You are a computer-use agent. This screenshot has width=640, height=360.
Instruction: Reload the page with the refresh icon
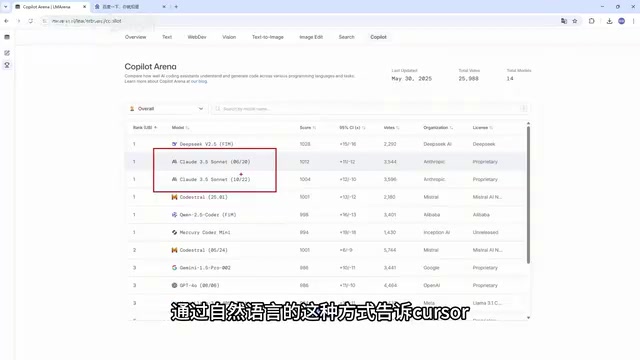31,21
